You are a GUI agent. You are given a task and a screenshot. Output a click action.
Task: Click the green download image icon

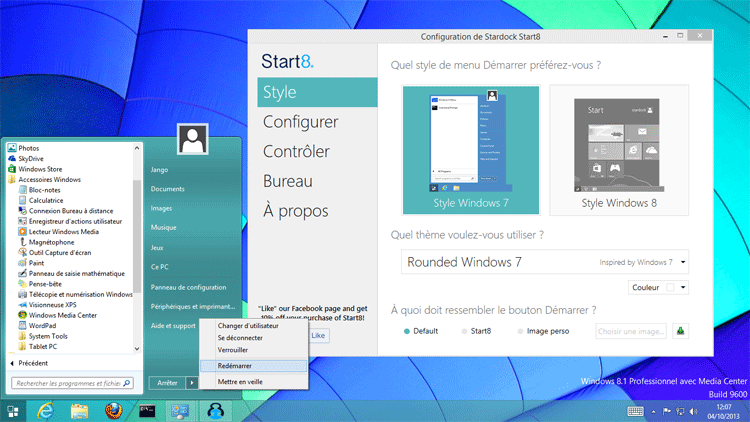click(680, 331)
